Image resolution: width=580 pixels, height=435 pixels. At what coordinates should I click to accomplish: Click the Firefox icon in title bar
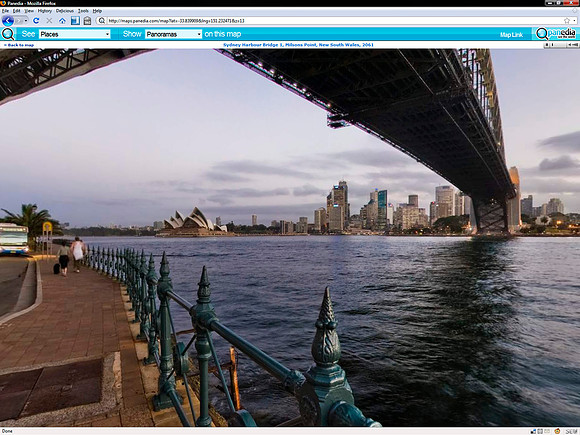(3, 3)
